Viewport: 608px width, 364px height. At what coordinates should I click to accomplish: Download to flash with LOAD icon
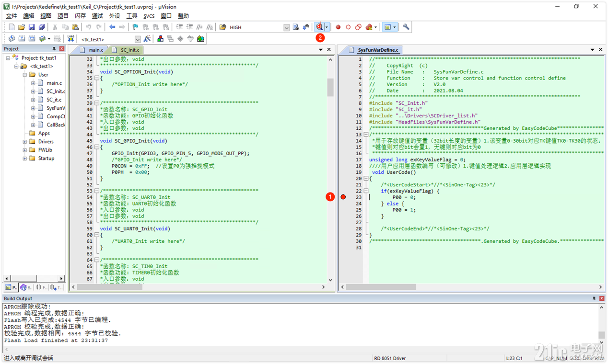(70, 39)
